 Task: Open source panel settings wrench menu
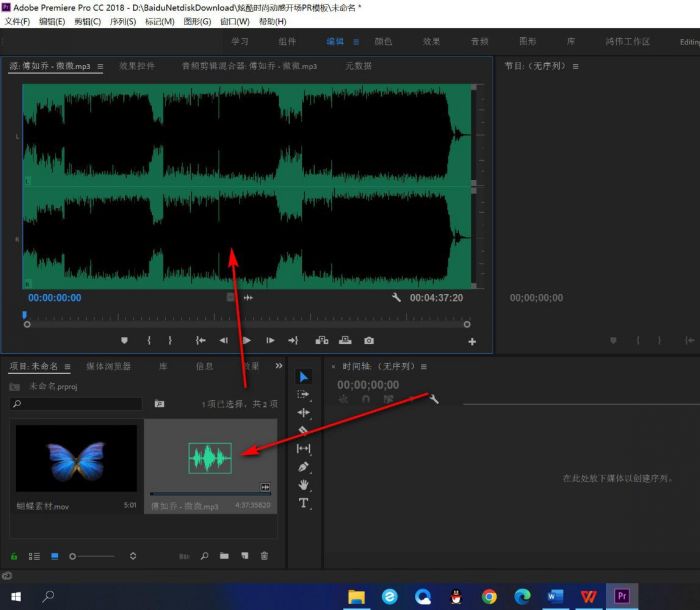[396, 298]
